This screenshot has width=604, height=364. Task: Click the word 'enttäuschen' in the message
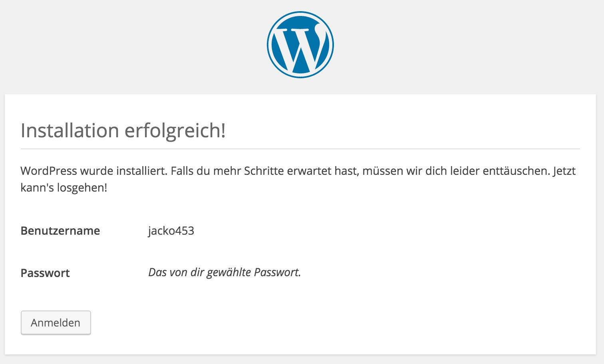click(x=516, y=171)
